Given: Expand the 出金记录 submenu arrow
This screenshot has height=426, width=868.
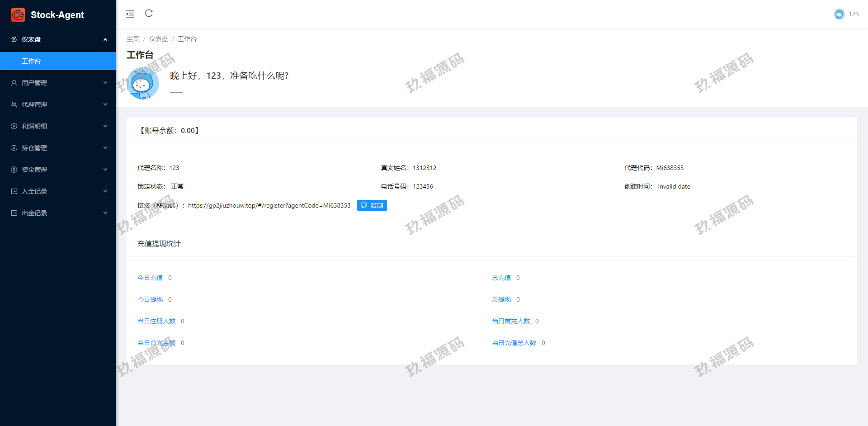Looking at the screenshot, I should (105, 213).
